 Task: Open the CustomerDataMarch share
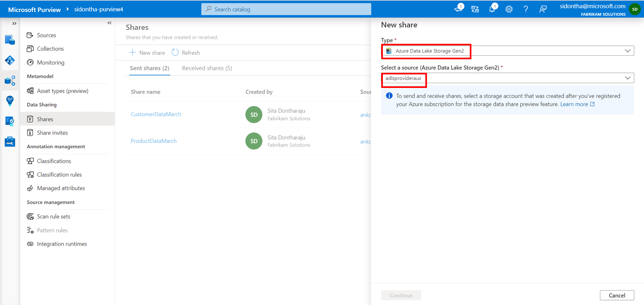pyautogui.click(x=156, y=114)
